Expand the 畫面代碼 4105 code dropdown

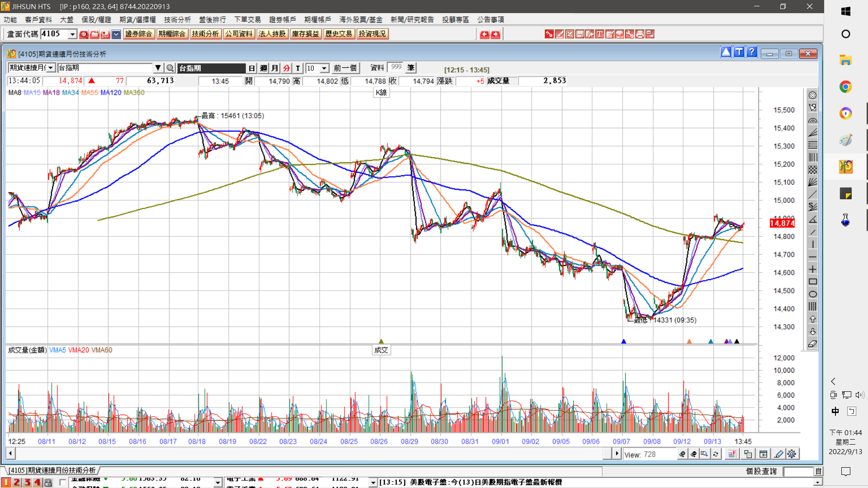click(72, 34)
